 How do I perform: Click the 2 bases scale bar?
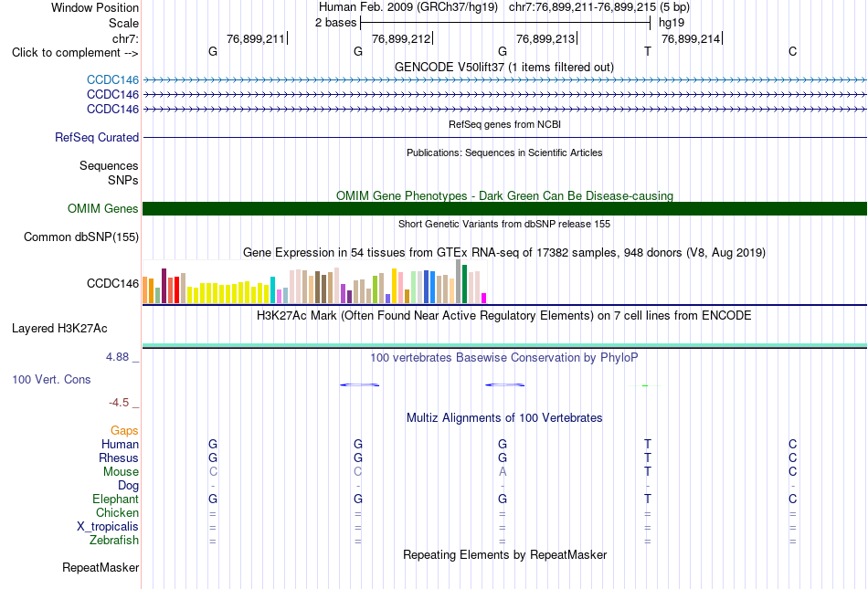505,23
